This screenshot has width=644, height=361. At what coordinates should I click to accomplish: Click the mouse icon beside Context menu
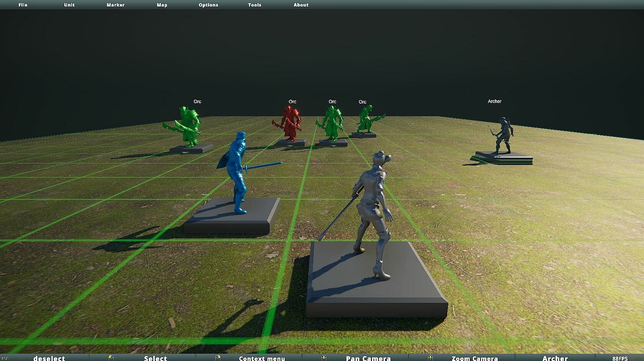[218, 358]
